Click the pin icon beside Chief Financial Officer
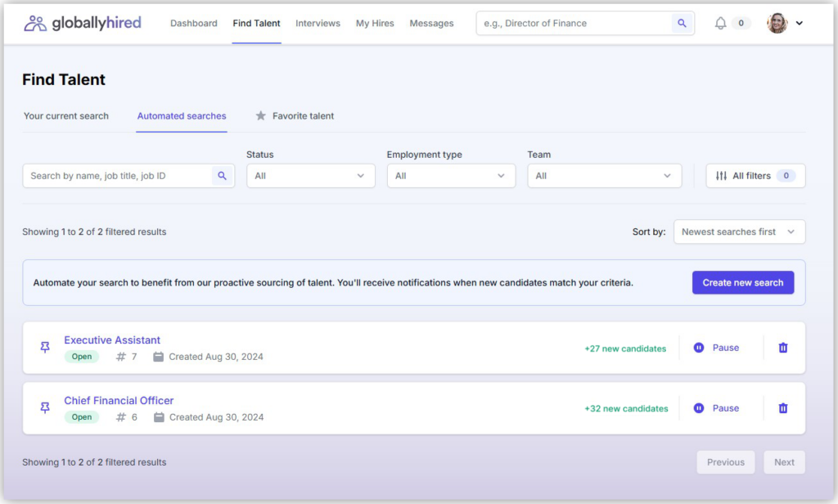The width and height of the screenshot is (838, 504). (44, 407)
